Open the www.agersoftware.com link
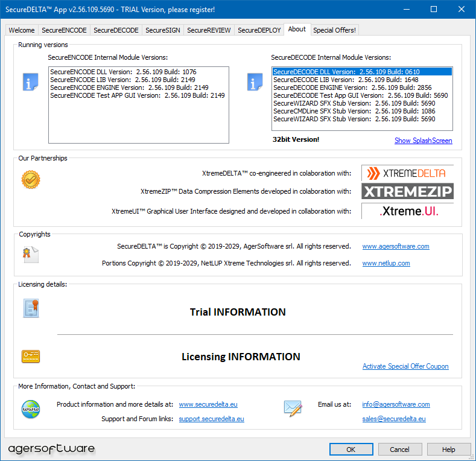 tap(396, 246)
